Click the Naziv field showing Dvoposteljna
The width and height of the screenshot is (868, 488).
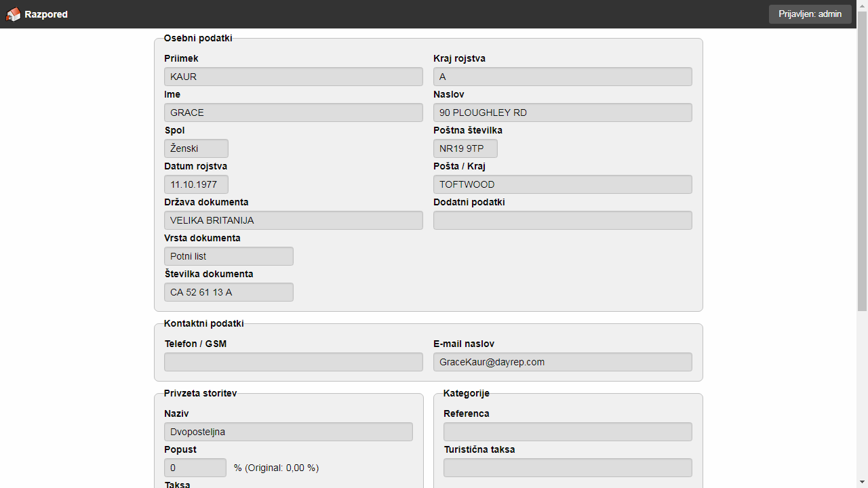pyautogui.click(x=288, y=432)
